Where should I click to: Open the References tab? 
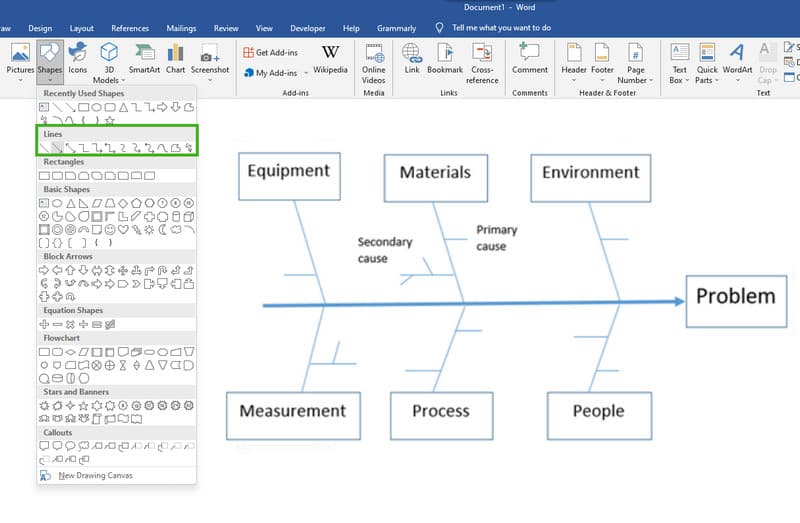(130, 29)
